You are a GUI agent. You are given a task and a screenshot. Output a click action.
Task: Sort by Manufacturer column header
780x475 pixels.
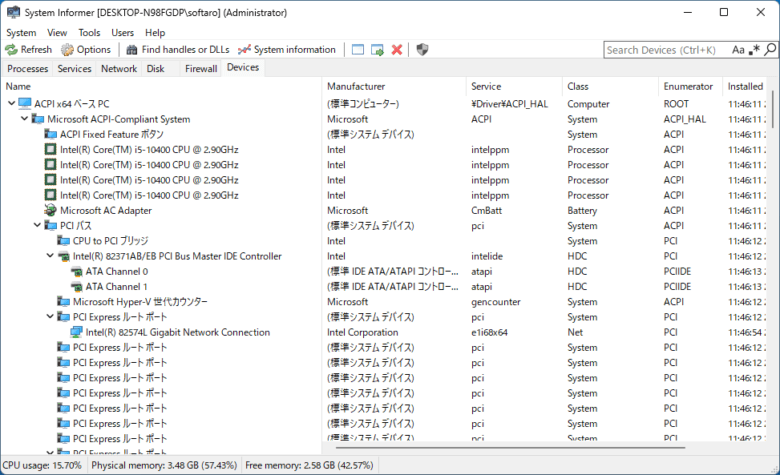[x=394, y=86]
